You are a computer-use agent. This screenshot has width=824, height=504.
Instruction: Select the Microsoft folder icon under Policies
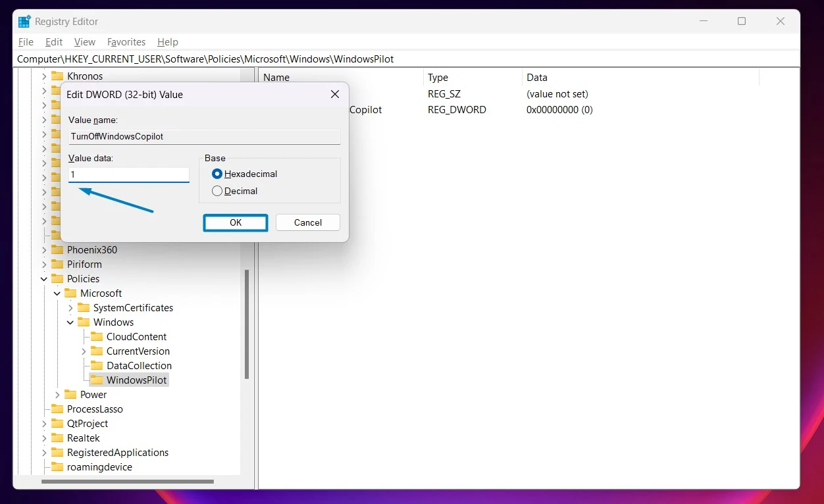70,293
